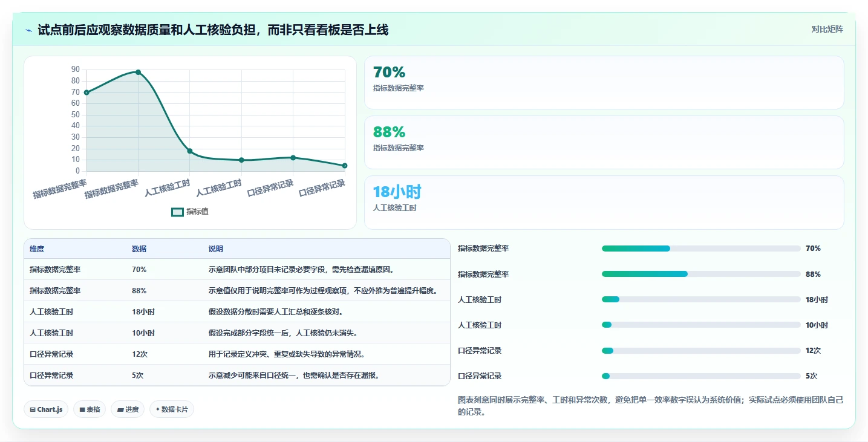Click the lightning icon beside the header title
The width and height of the screenshot is (868, 442).
29,30
